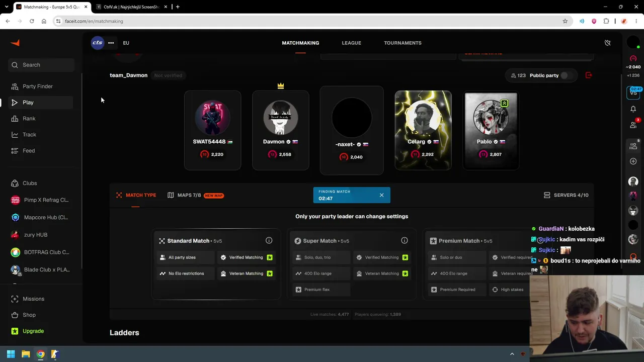Viewport: 644px width, 362px height.
Task: Open Windows Start menu
Action: (x=11, y=354)
